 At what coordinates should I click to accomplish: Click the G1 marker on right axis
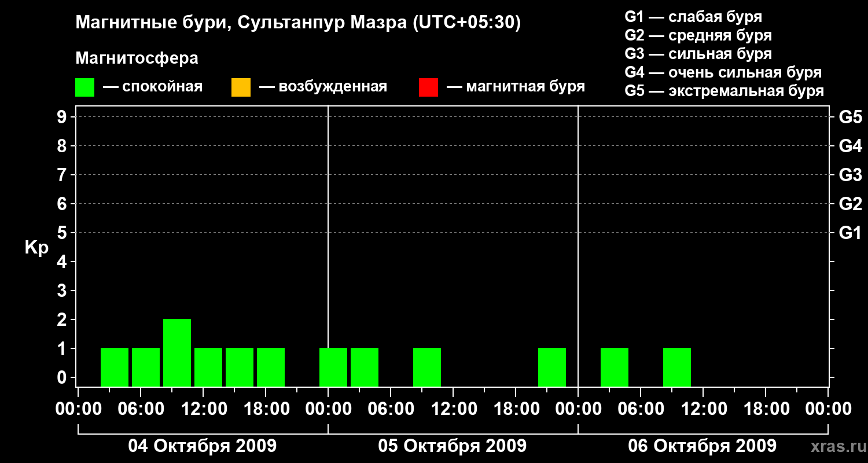click(x=850, y=233)
